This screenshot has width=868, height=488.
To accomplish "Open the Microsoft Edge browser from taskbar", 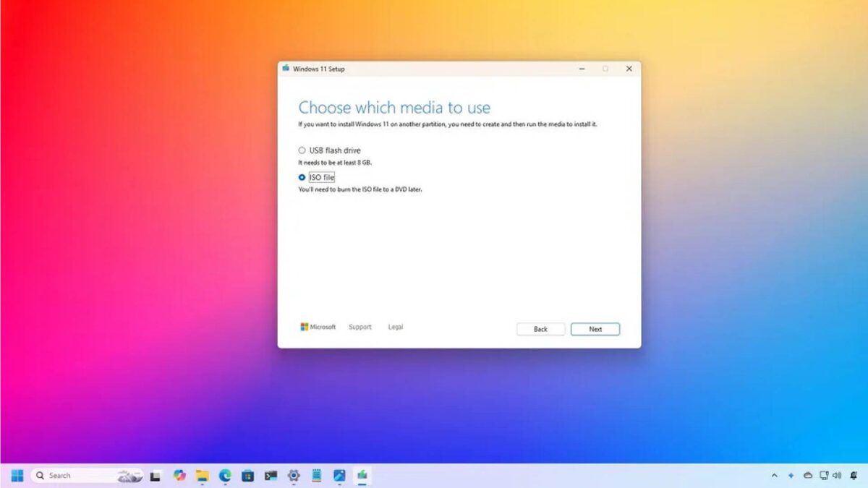I will point(224,476).
